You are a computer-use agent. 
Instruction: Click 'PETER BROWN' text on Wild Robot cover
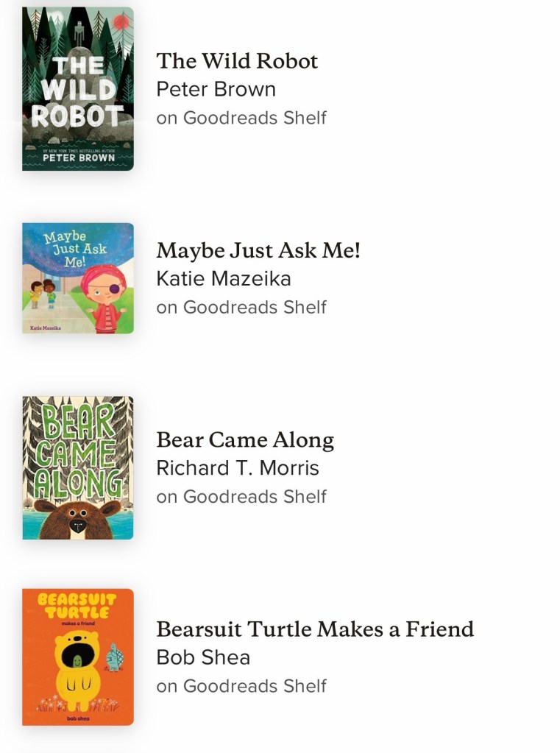[77, 158]
